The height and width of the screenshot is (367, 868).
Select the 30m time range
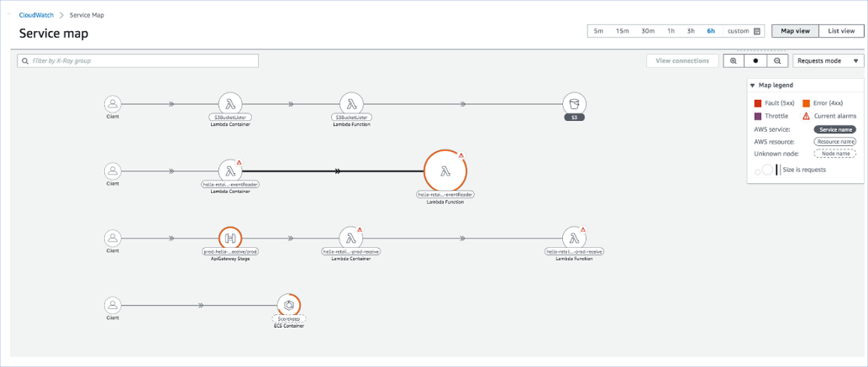648,31
